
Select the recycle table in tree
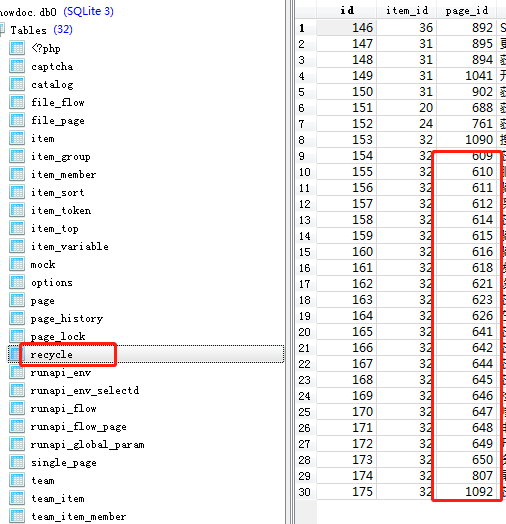(51, 354)
